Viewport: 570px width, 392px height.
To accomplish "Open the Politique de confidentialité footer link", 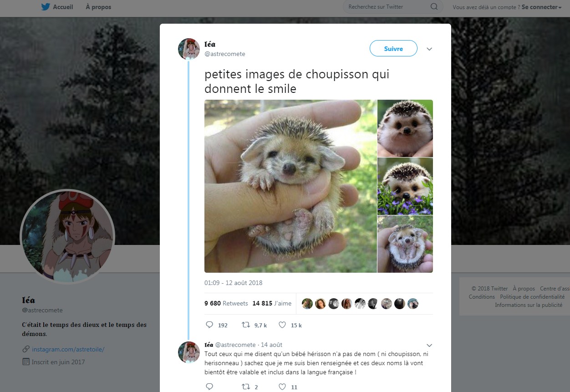I will pyautogui.click(x=532, y=297).
